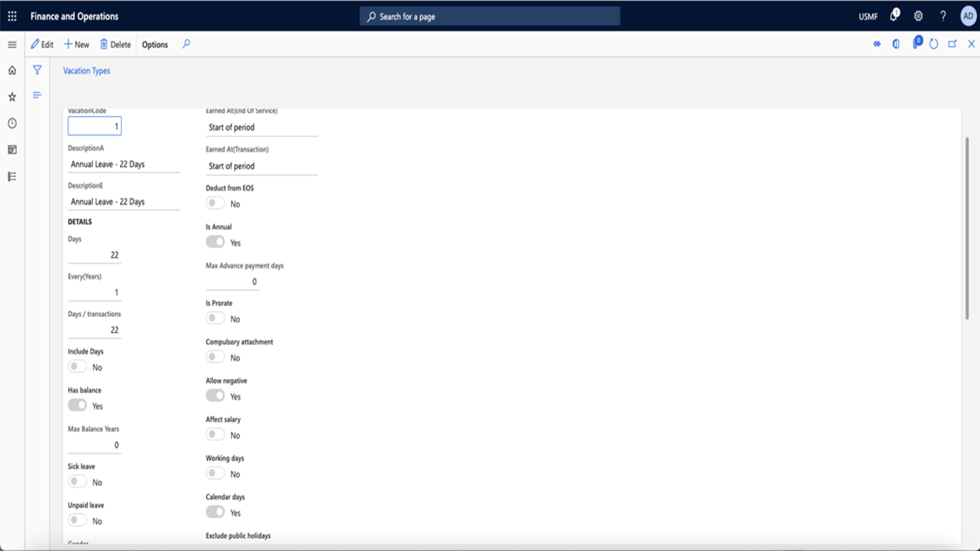Click the VacationCode field

(94, 126)
